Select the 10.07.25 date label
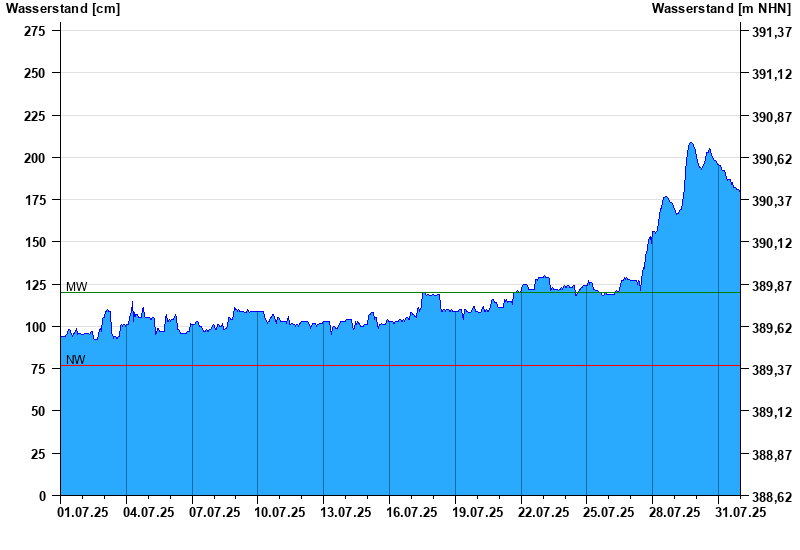This screenshot has width=800, height=550. tap(280, 512)
